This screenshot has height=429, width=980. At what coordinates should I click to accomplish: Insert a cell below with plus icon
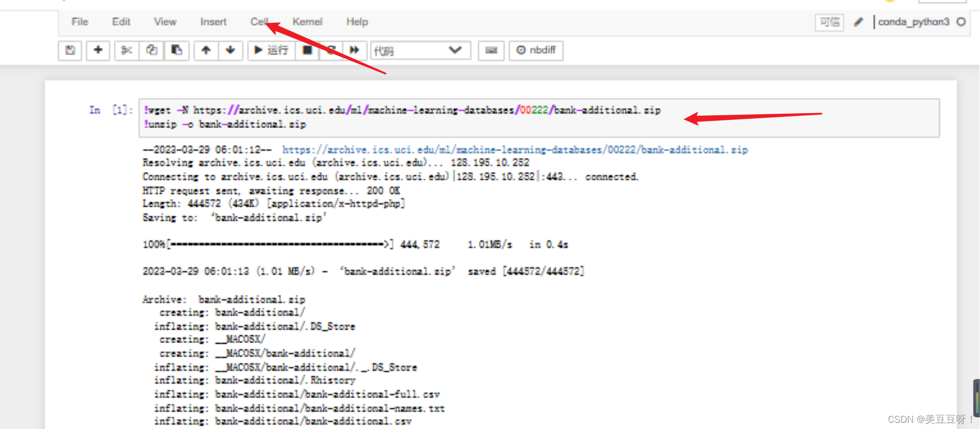pos(98,50)
